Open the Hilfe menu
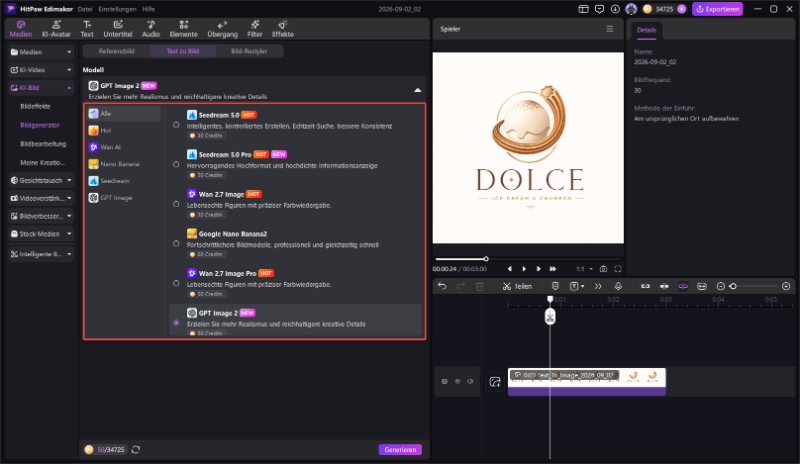Viewport: 800px width, 464px height. tap(148, 9)
